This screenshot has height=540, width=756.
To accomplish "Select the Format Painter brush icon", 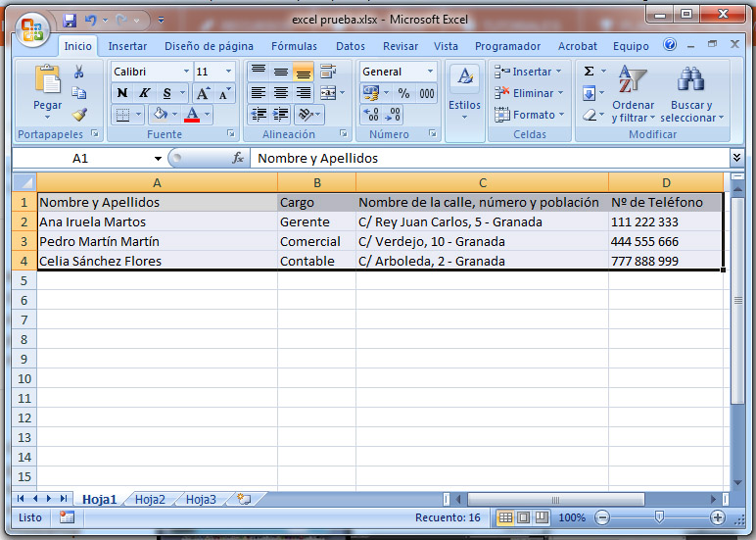I will coord(79,115).
